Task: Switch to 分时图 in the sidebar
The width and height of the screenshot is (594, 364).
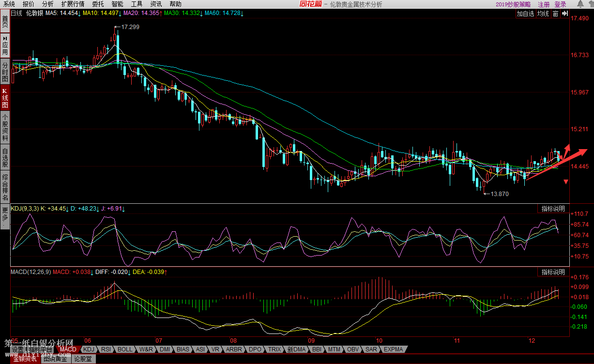Action: 5,72
